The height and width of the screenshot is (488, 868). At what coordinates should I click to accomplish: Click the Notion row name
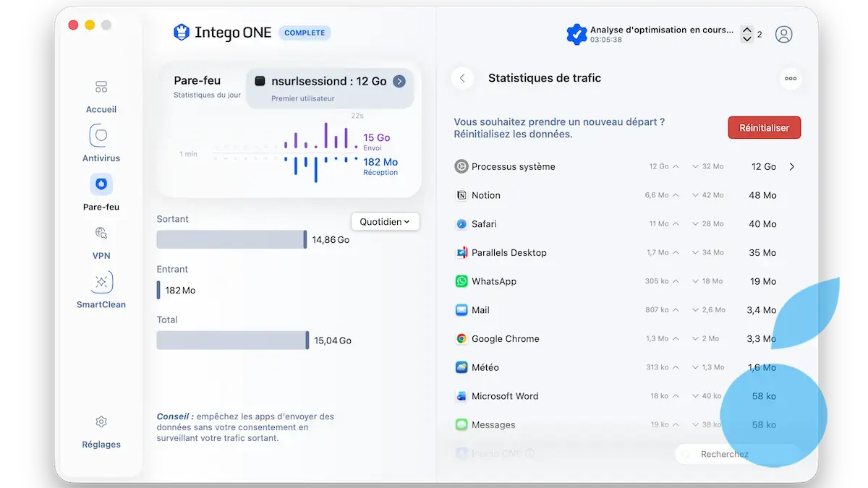pyautogui.click(x=486, y=195)
